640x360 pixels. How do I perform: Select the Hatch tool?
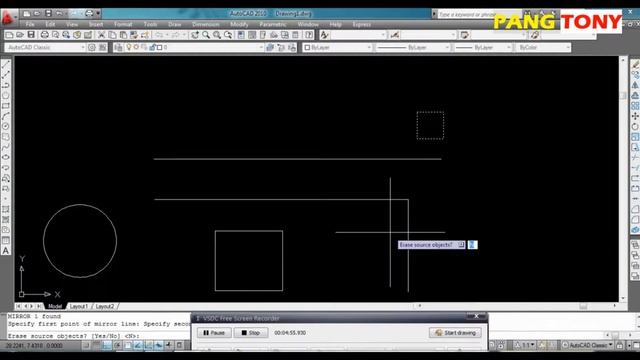click(6, 209)
